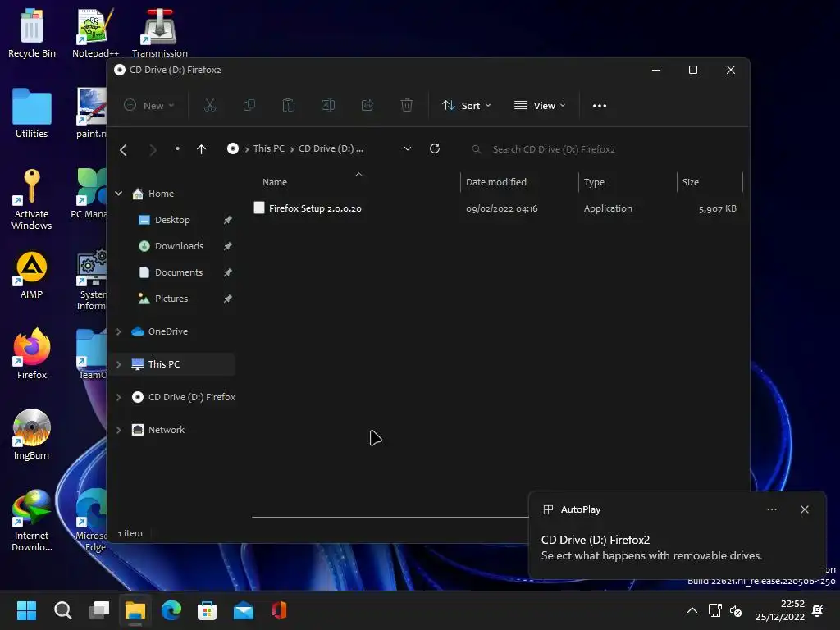This screenshot has height=630, width=840.
Task: Open Recycle Bin desktop icon
Action: [32, 33]
